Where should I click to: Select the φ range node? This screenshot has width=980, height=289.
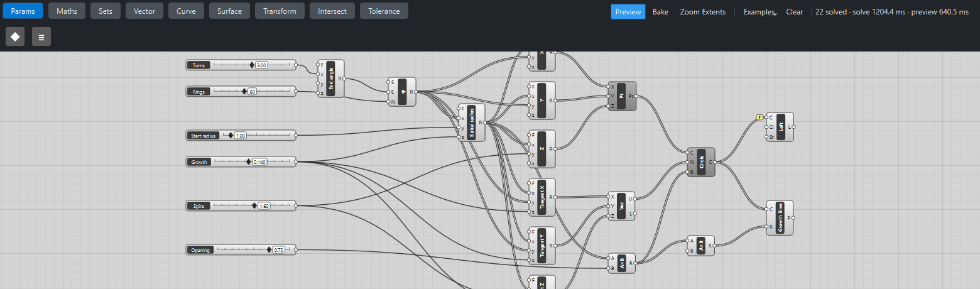coord(403,92)
